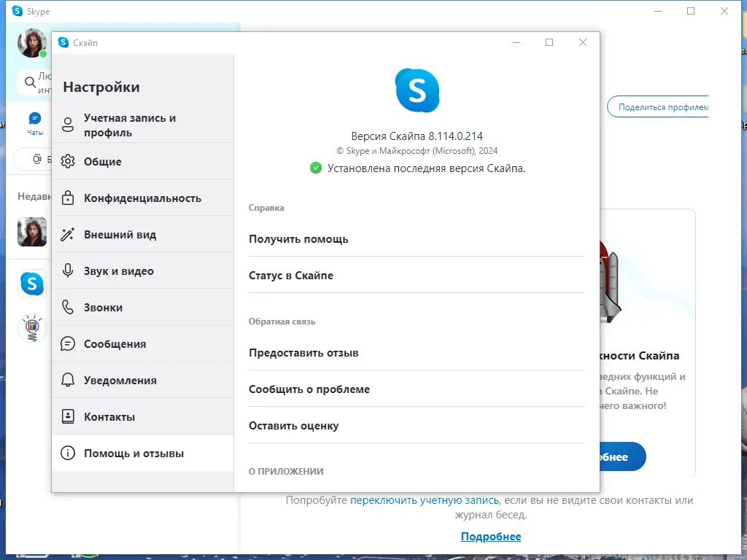The width and height of the screenshot is (747, 560).
Task: Minimize the Скайп settings window
Action: [x=516, y=42]
